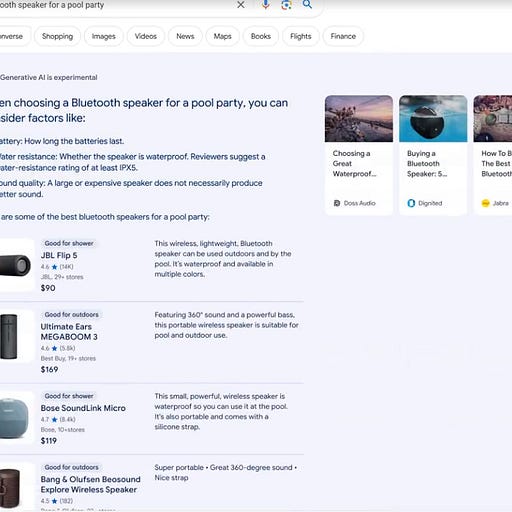Click 'Best Buy, 19+ stores' seller text
The width and height of the screenshot is (512, 512).
tap(68, 359)
